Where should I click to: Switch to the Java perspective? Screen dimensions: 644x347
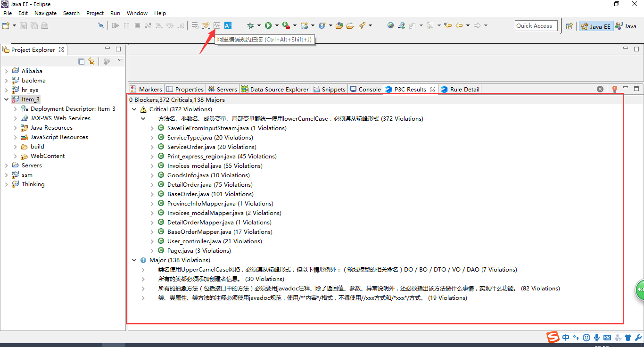626,26
